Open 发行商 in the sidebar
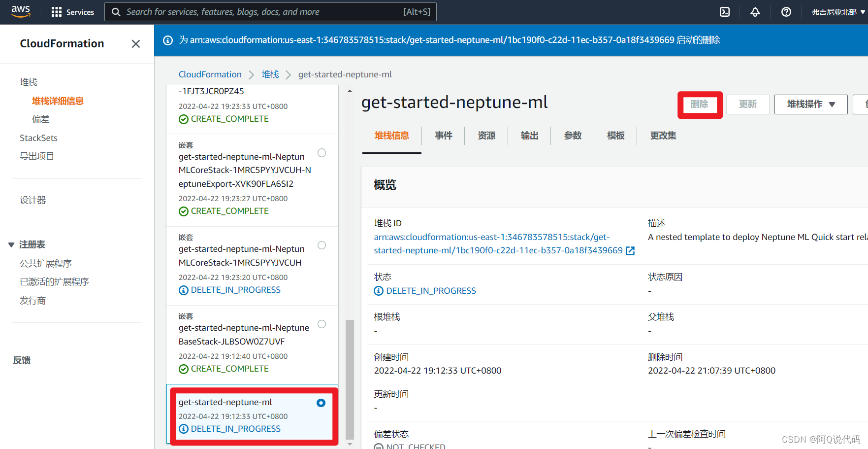The image size is (868, 449). 32,301
